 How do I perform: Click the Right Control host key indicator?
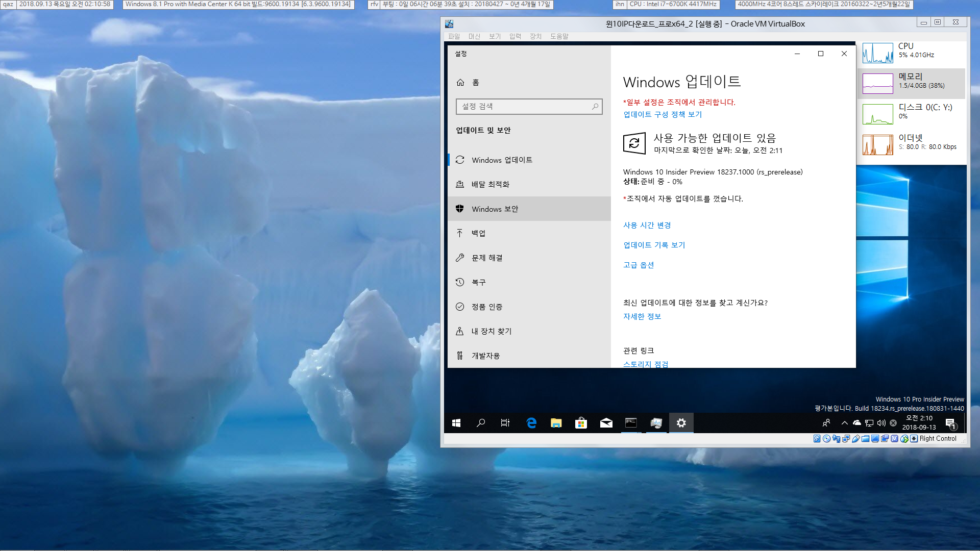pyautogui.click(x=938, y=439)
